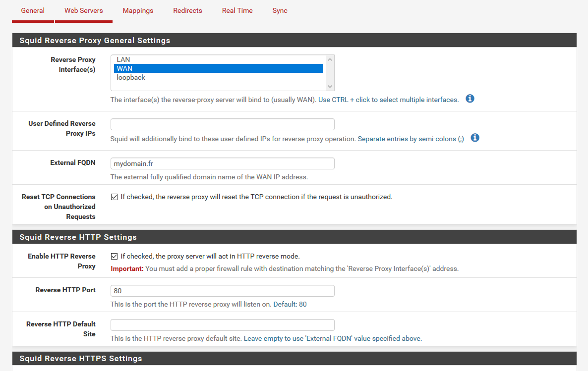
Task: Disable the Enable HTTP Reverse Proxy checkbox
Action: [x=115, y=257]
